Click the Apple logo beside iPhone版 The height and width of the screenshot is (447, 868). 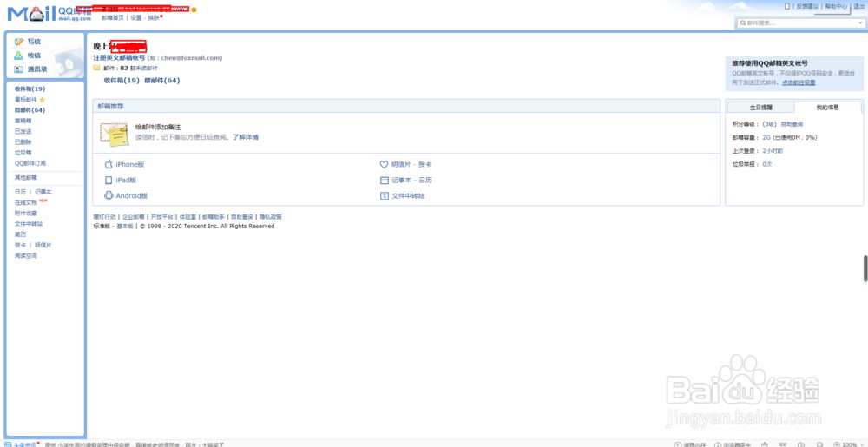click(x=108, y=164)
